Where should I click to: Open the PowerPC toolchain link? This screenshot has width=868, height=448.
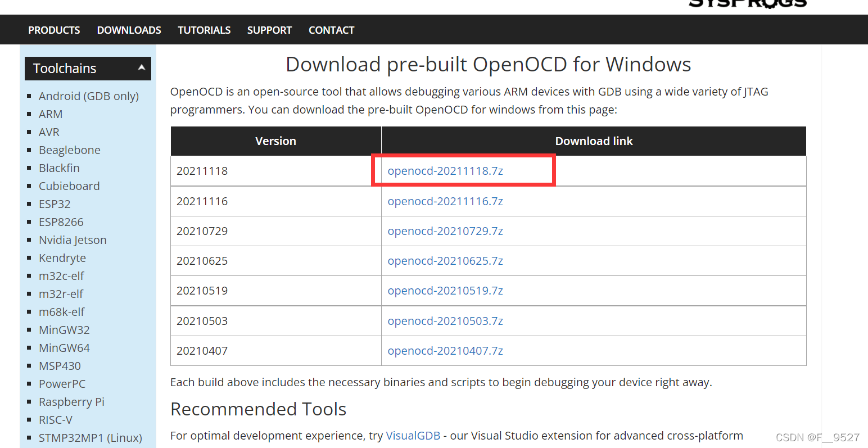62,384
